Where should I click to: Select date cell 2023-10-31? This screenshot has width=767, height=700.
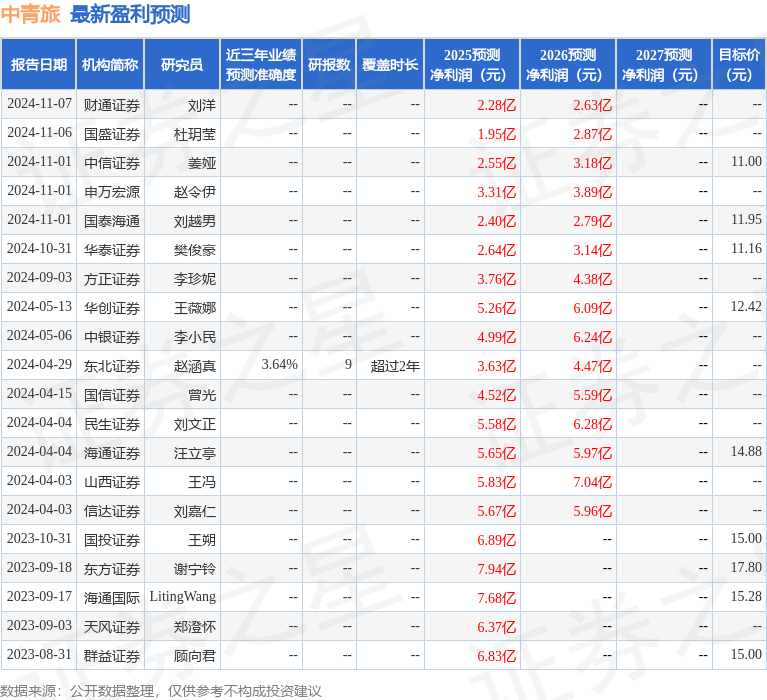click(x=39, y=538)
